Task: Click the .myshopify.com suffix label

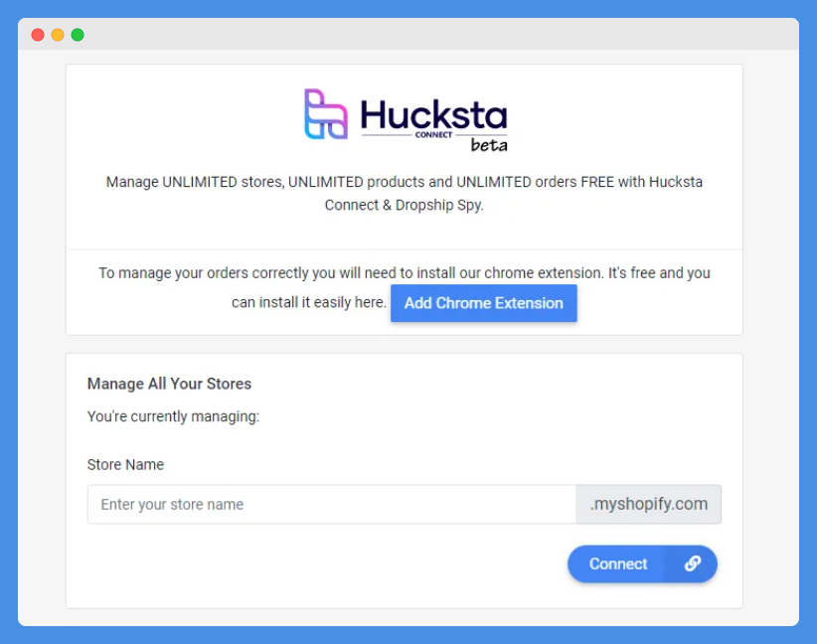Action: point(649,504)
